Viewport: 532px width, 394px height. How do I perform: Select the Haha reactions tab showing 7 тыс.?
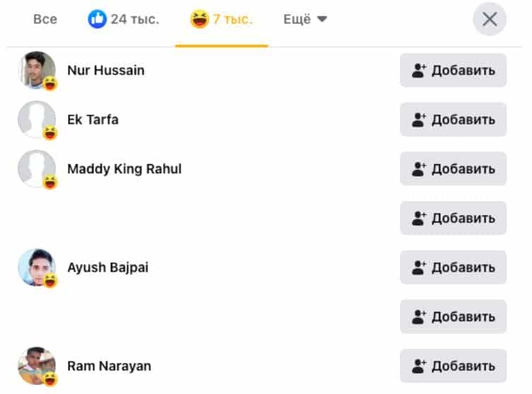pyautogui.click(x=221, y=19)
